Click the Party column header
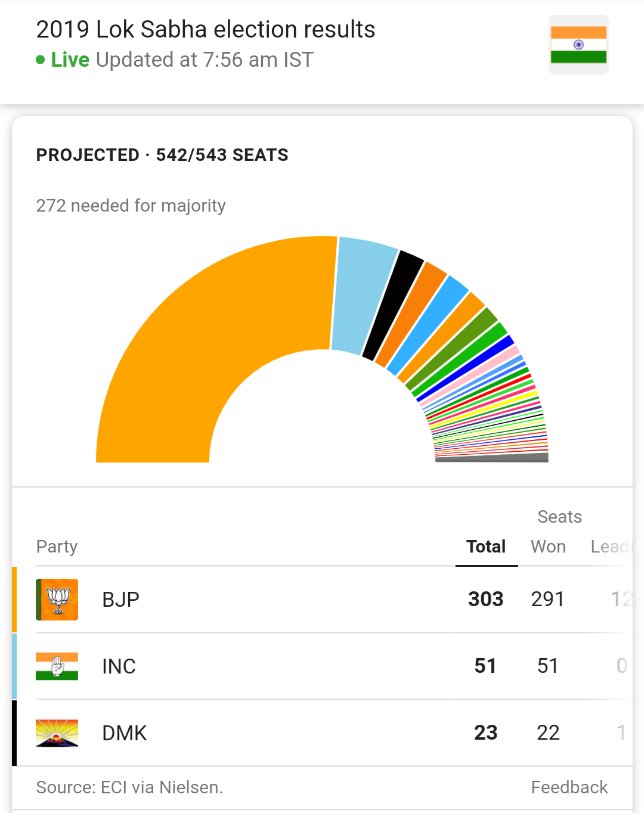Viewport: 644px width, 813px height. (x=57, y=547)
